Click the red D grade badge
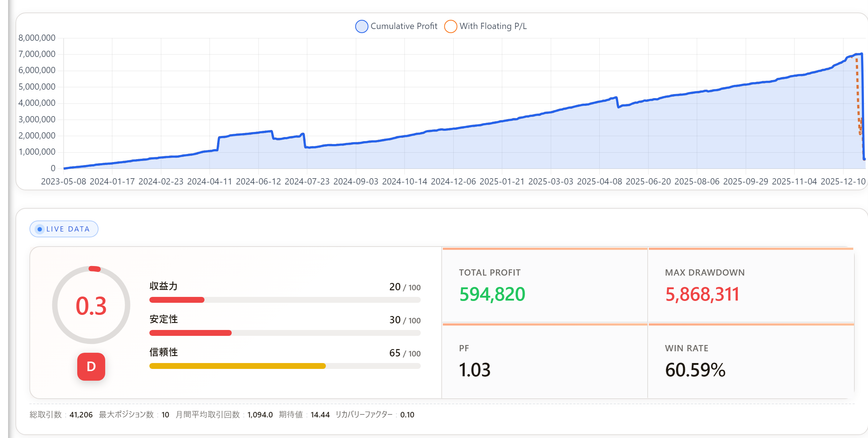The width and height of the screenshot is (868, 438). click(91, 366)
